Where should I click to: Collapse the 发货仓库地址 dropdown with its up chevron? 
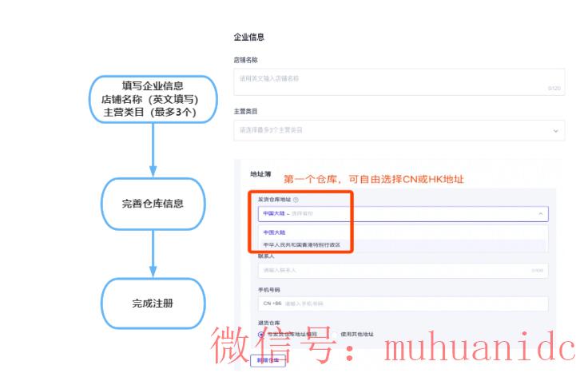[540, 213]
